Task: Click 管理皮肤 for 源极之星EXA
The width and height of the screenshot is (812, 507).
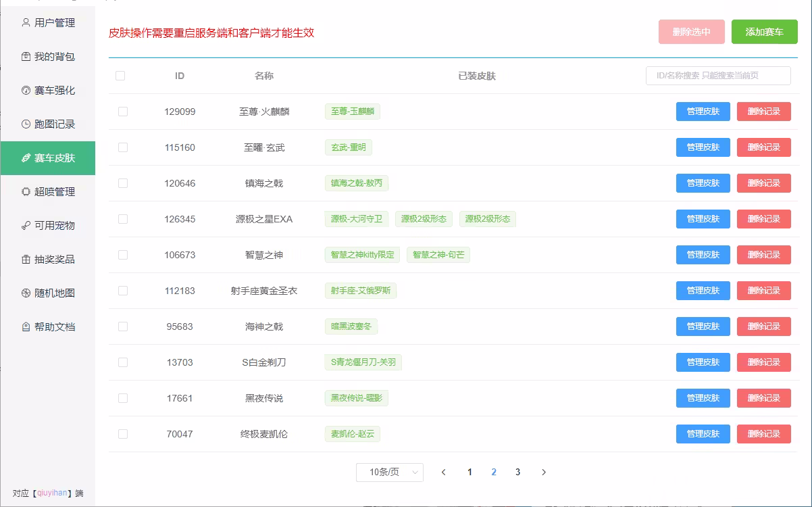Action: click(x=703, y=219)
